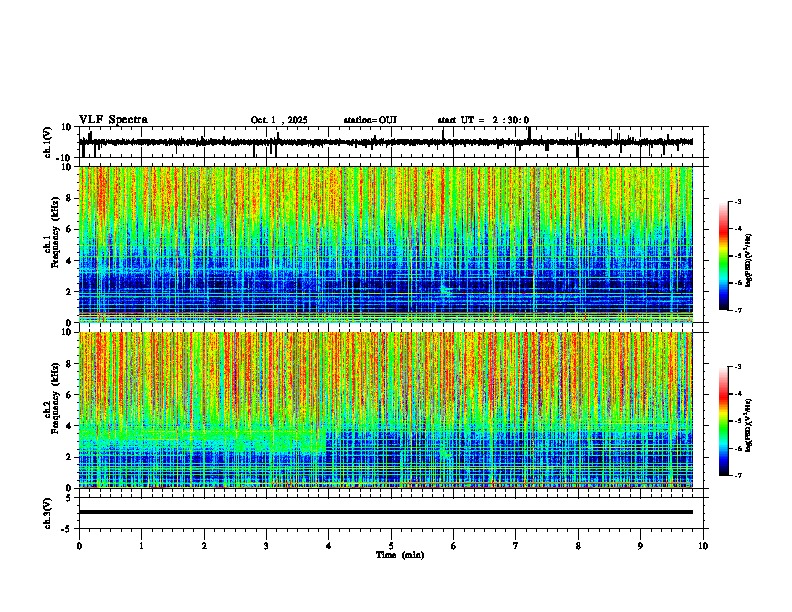
Task: Click the ch.2 color bar "log(PSD)" label
Action: pyautogui.click(x=748, y=425)
